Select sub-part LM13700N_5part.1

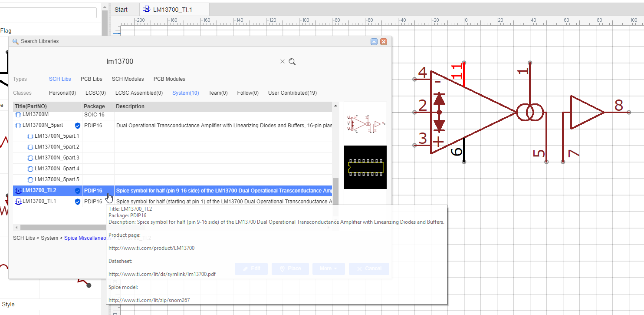point(173,136)
